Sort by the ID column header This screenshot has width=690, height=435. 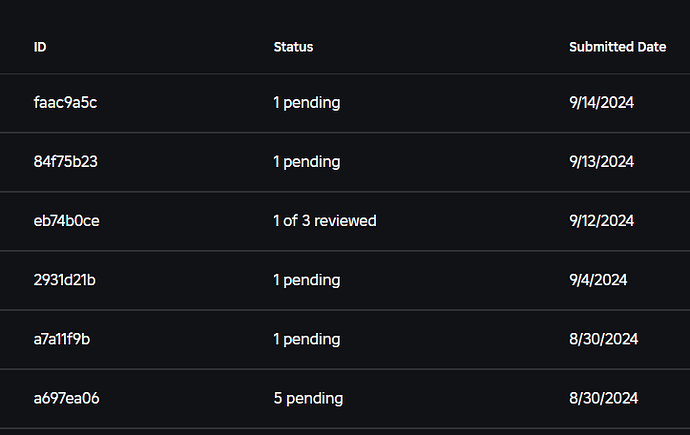(x=40, y=47)
